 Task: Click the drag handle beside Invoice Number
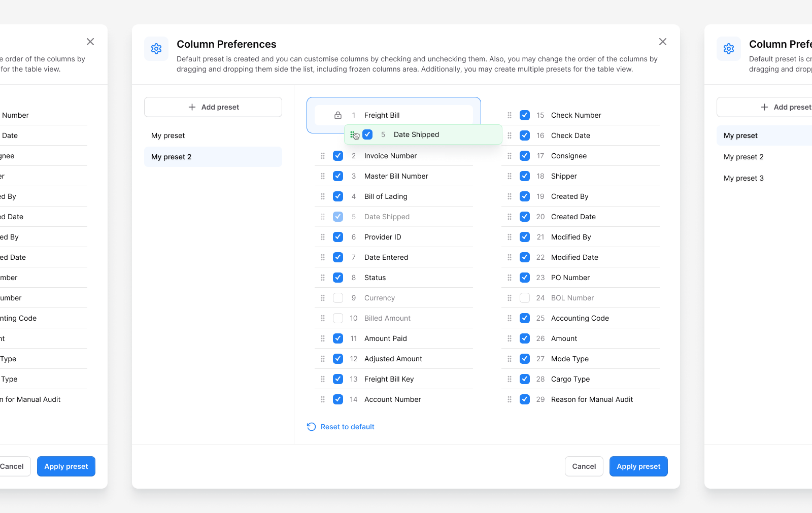(x=323, y=156)
